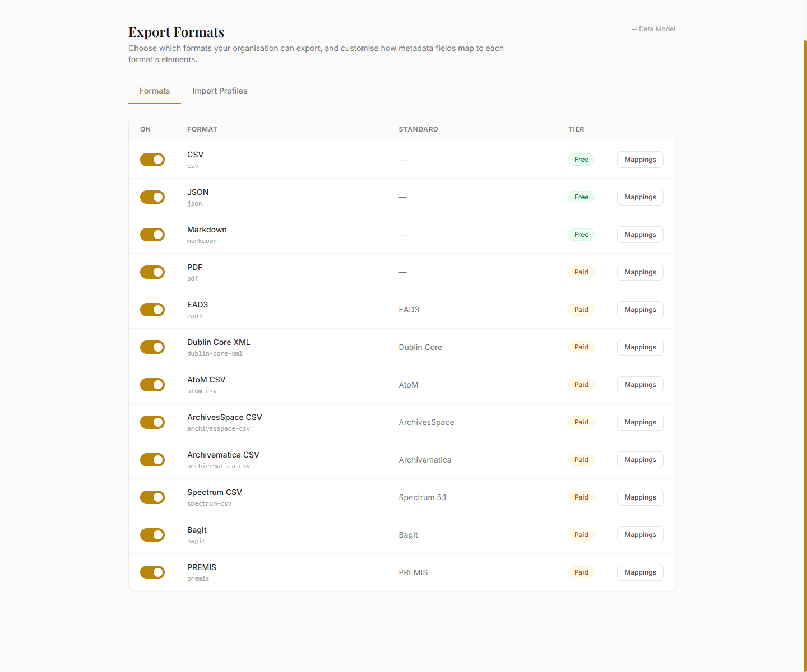Click the Free badge in JSON row

581,197
